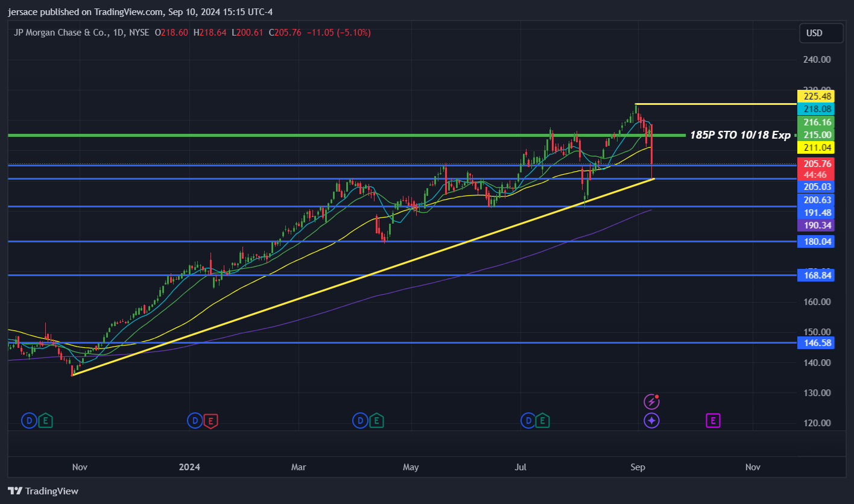Click the 191.48 blue price label
The image size is (854, 504).
817,213
